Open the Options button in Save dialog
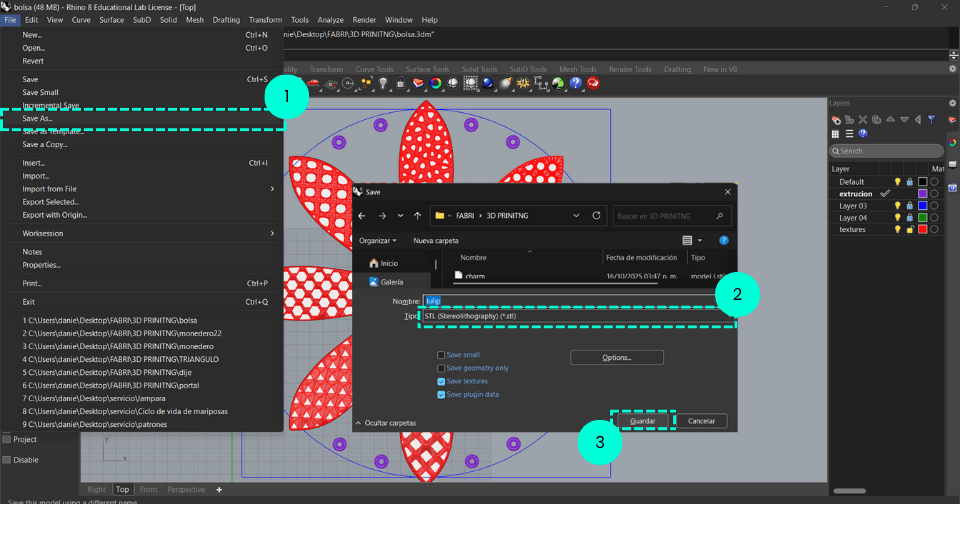The image size is (960, 540). pos(616,357)
